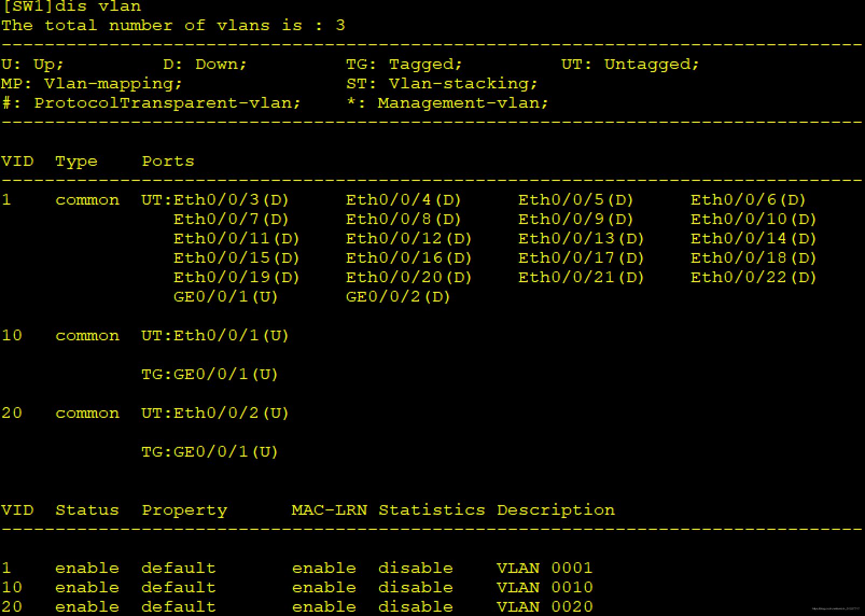Click the 'Ports' column header
The width and height of the screenshot is (865, 616).
pyautogui.click(x=168, y=161)
